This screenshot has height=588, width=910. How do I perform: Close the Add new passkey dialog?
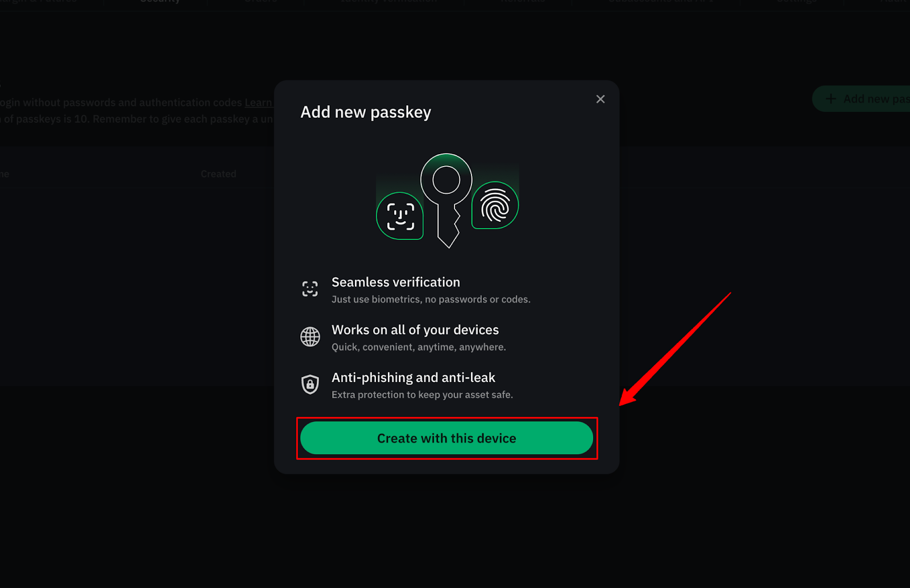point(600,99)
